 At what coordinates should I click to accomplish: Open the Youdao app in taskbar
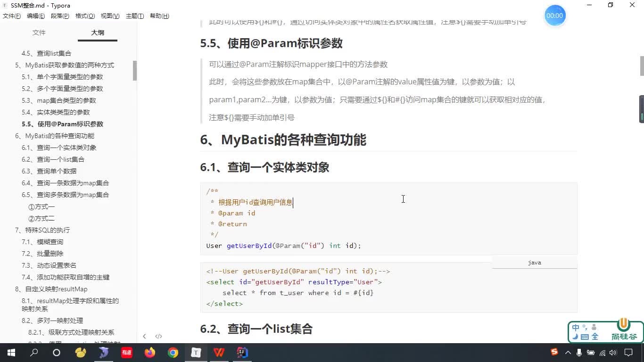tap(127, 353)
